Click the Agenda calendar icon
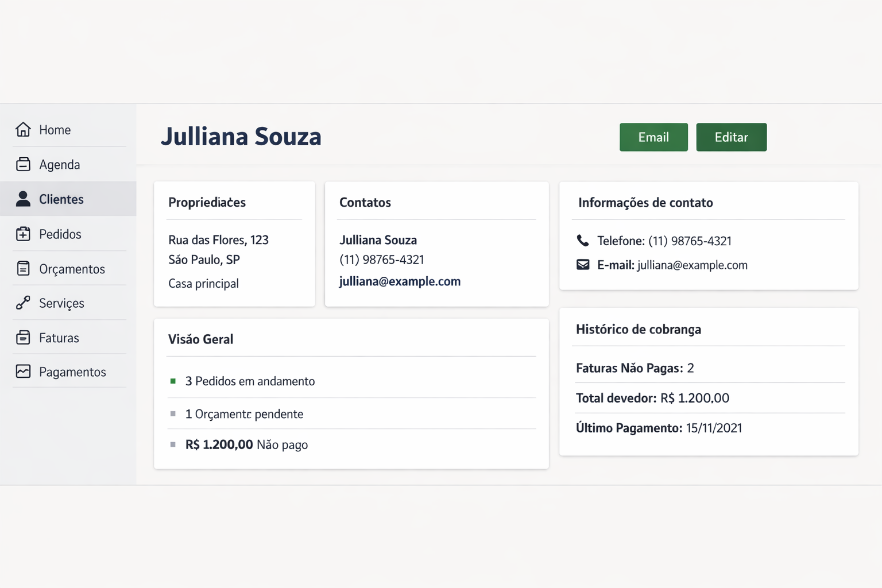The image size is (882, 588). 23,165
